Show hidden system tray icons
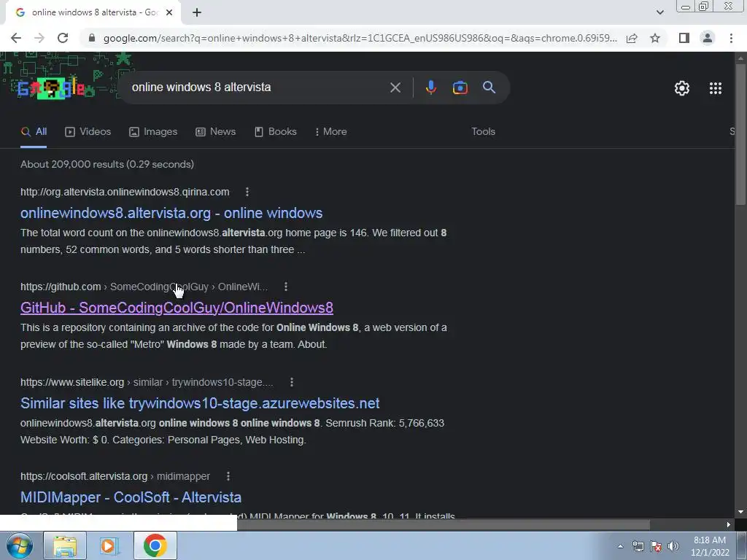This screenshot has height=560, width=747. click(620, 547)
